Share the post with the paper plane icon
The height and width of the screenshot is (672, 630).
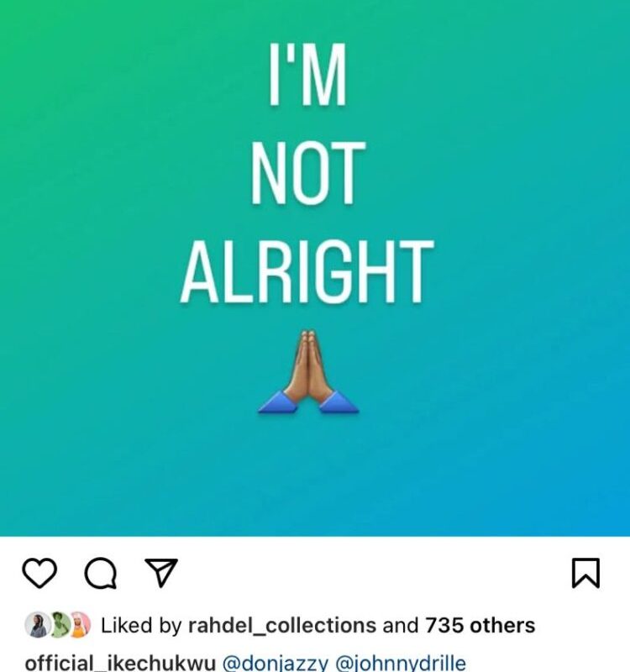(x=161, y=572)
